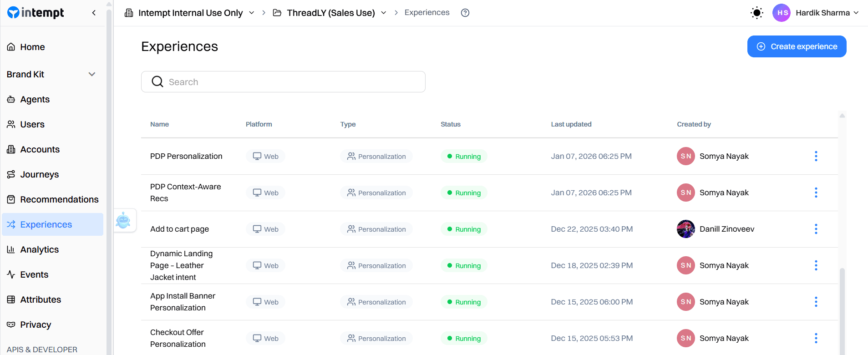
Task: Click the date Dec 22, 2025 03:40 PM
Action: point(592,229)
